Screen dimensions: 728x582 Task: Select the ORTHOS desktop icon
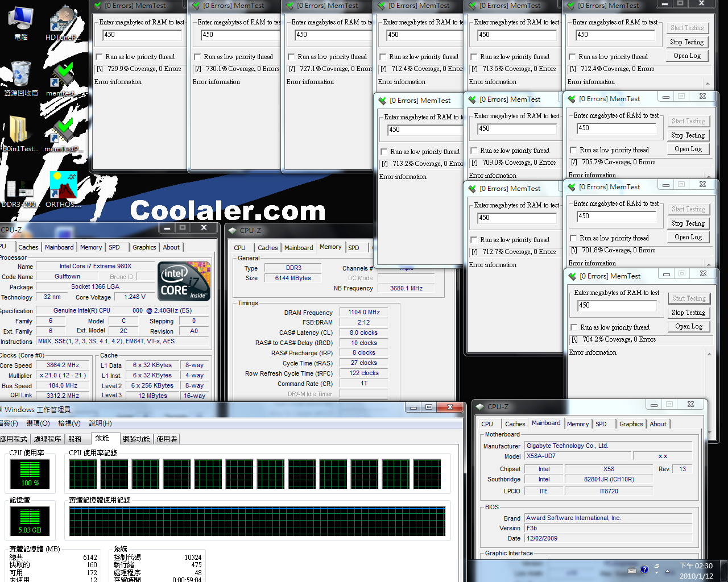63,190
